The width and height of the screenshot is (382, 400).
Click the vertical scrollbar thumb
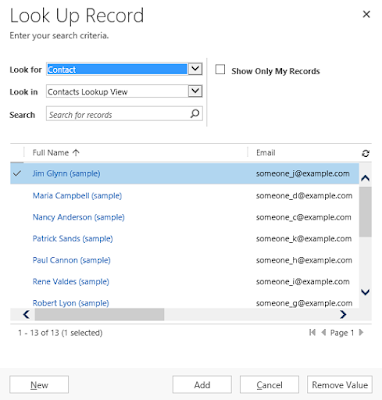click(x=365, y=212)
